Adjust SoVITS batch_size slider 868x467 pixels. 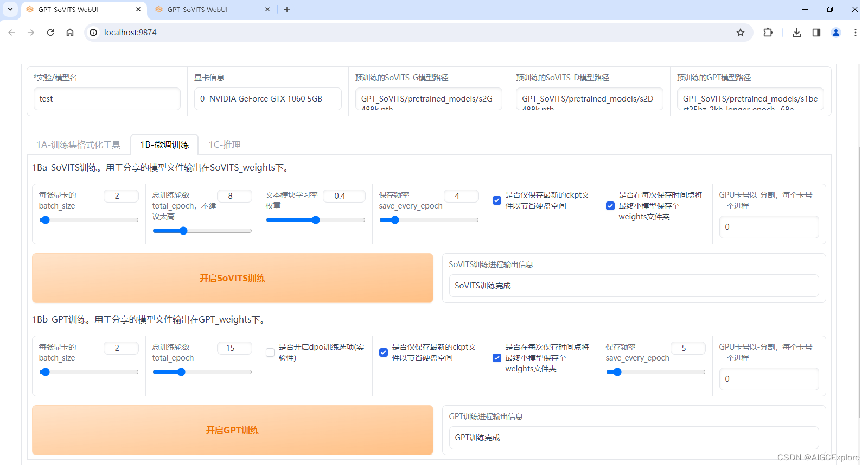click(x=89, y=220)
